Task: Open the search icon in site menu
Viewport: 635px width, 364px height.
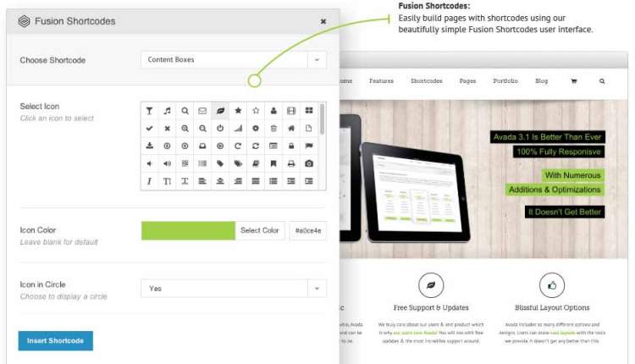Action: [x=602, y=81]
